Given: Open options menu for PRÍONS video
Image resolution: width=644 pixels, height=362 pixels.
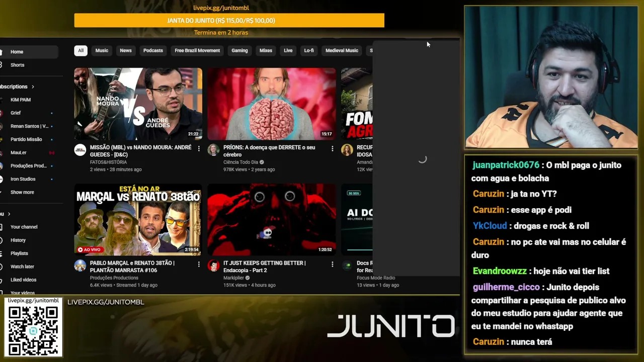Looking at the screenshot, I should [x=332, y=149].
